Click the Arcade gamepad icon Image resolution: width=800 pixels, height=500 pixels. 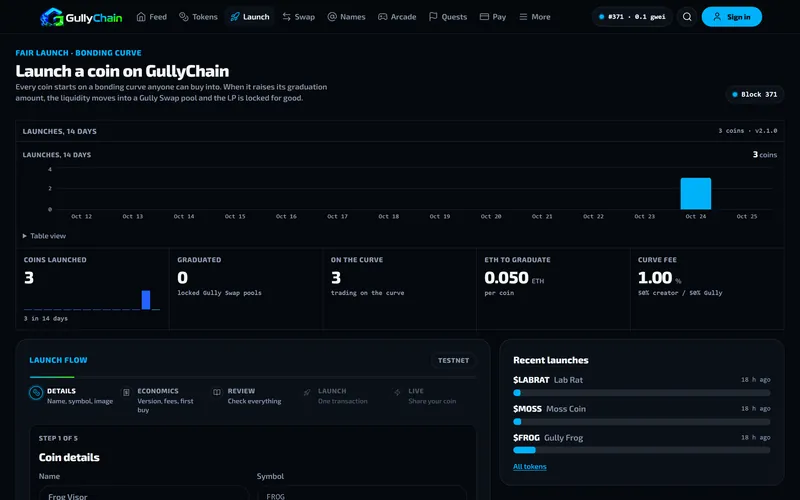(x=383, y=17)
